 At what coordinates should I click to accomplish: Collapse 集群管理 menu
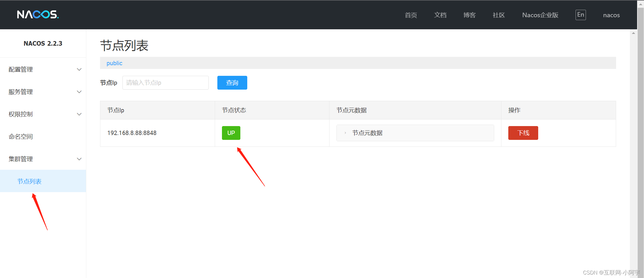(43, 159)
